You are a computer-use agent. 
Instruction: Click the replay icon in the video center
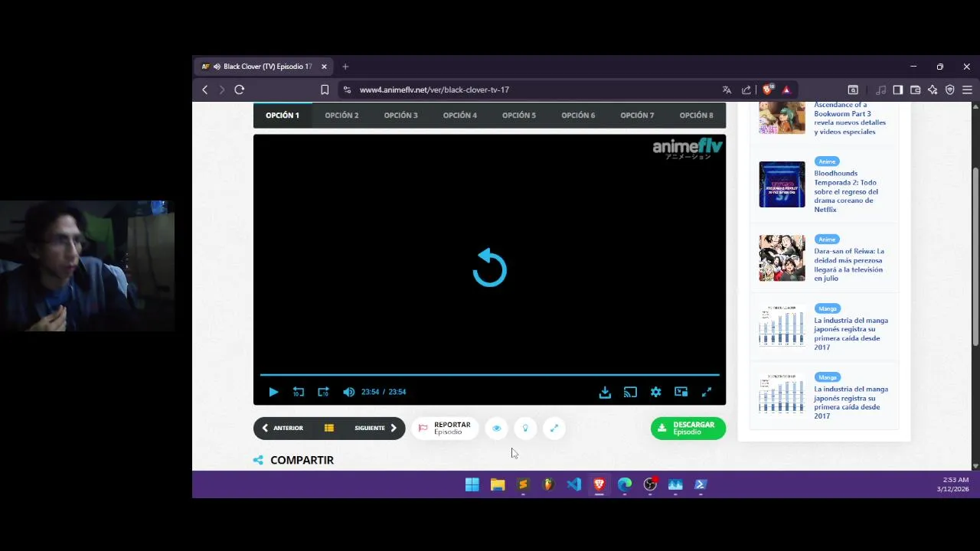tap(490, 268)
